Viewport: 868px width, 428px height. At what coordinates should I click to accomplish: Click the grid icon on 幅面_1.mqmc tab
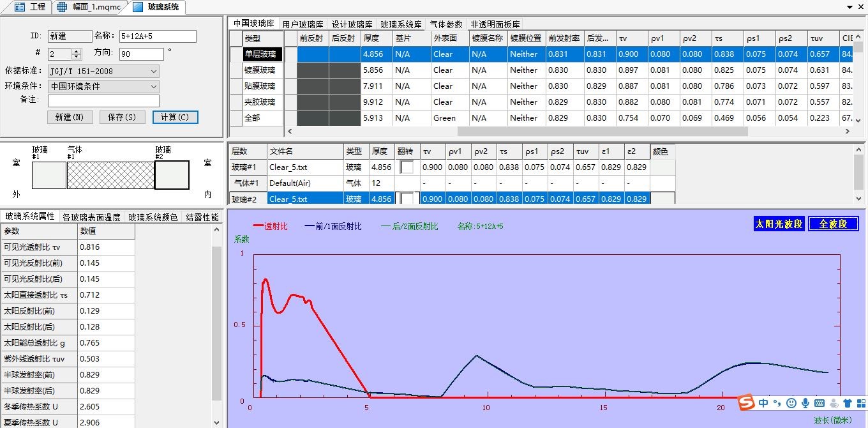pos(61,7)
